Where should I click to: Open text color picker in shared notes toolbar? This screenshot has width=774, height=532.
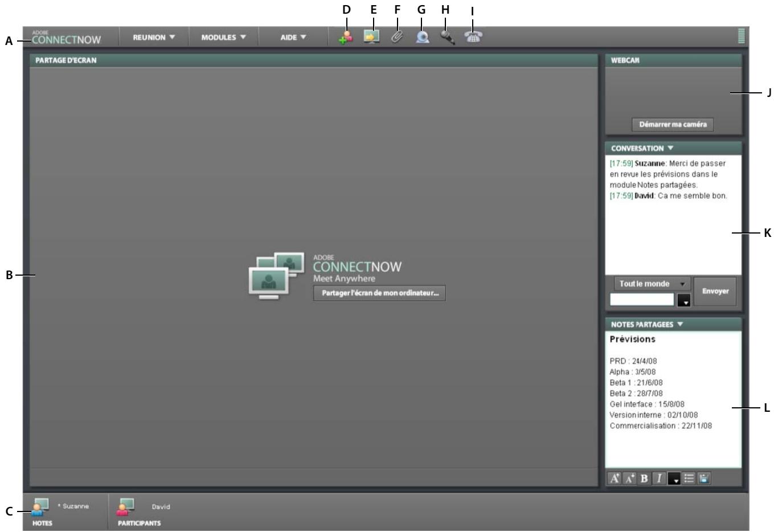[x=674, y=478]
